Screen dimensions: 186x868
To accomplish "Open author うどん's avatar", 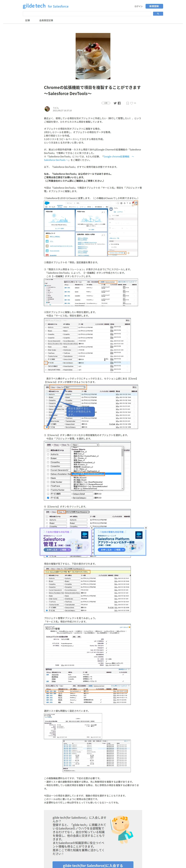I will point(47,109).
